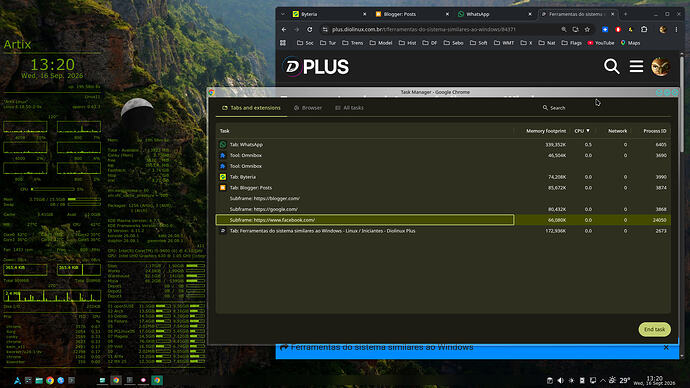Select Tab: Ferramentas do sistema task row

click(443, 231)
